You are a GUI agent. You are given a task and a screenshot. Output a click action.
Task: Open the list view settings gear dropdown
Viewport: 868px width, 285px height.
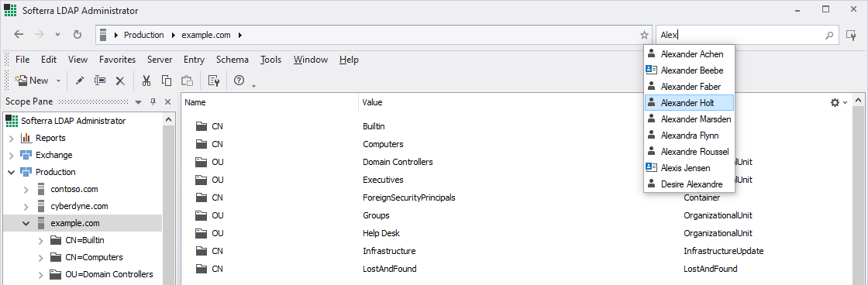pyautogui.click(x=839, y=102)
